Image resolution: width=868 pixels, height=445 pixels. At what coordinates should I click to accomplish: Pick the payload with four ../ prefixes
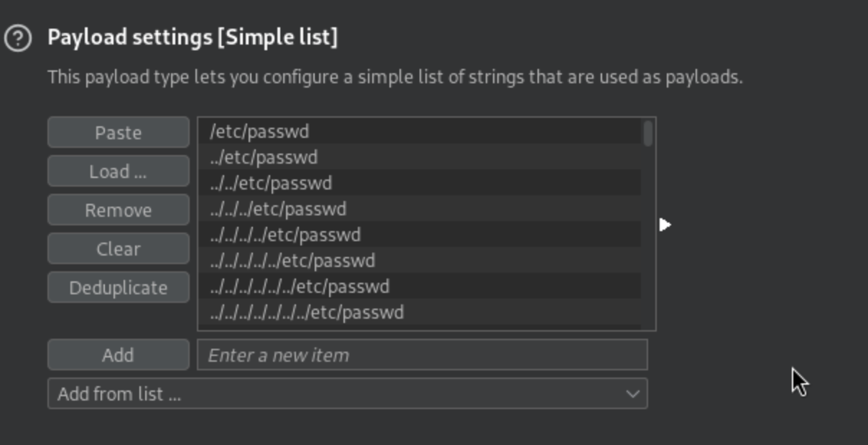285,235
